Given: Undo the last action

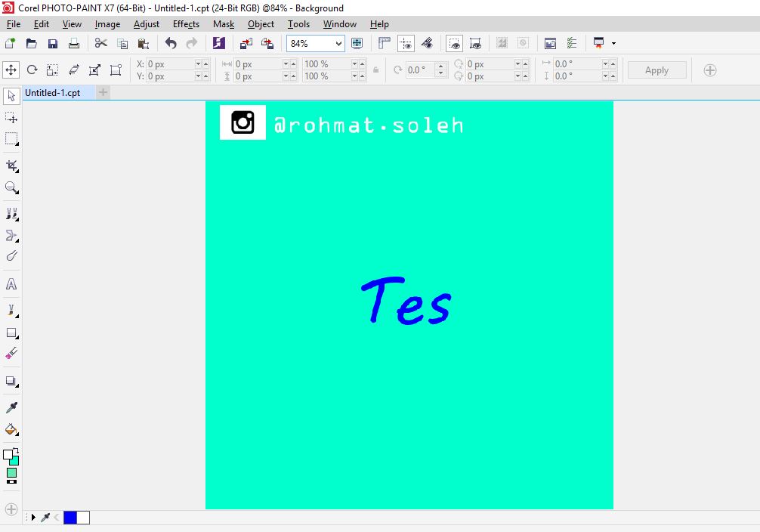Looking at the screenshot, I should tap(171, 44).
